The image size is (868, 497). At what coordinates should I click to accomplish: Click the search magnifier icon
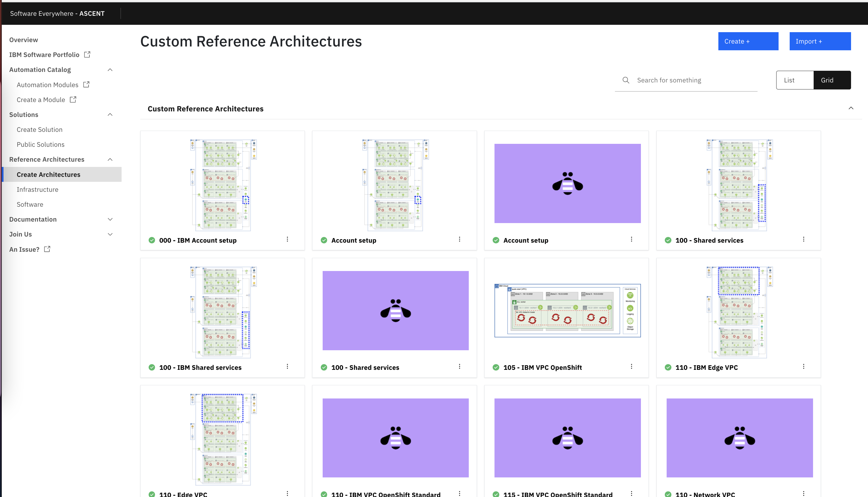tap(626, 80)
